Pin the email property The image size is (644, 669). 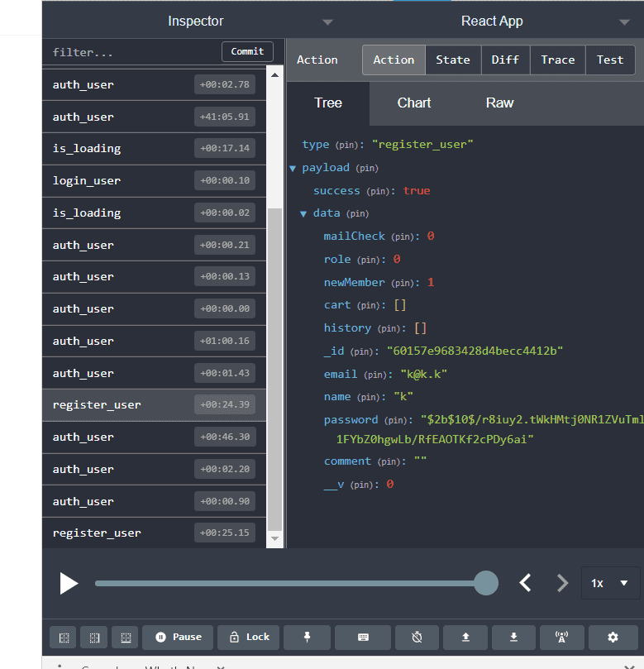375,375
